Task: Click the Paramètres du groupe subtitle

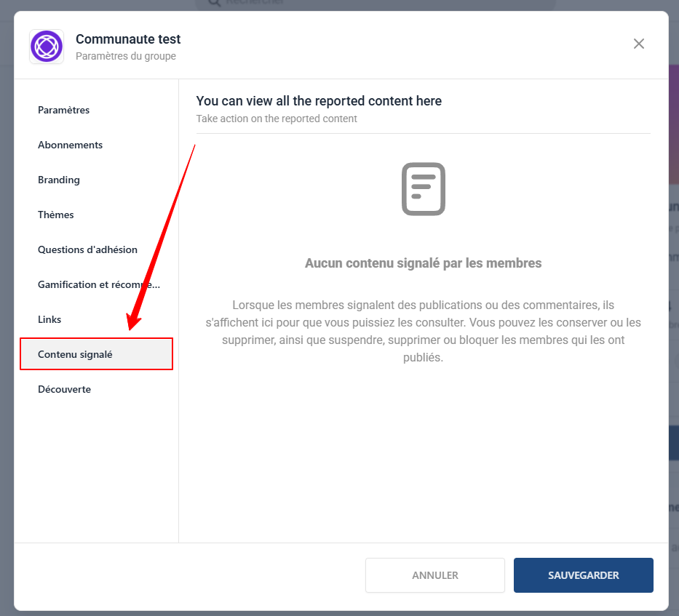Action: coord(126,56)
